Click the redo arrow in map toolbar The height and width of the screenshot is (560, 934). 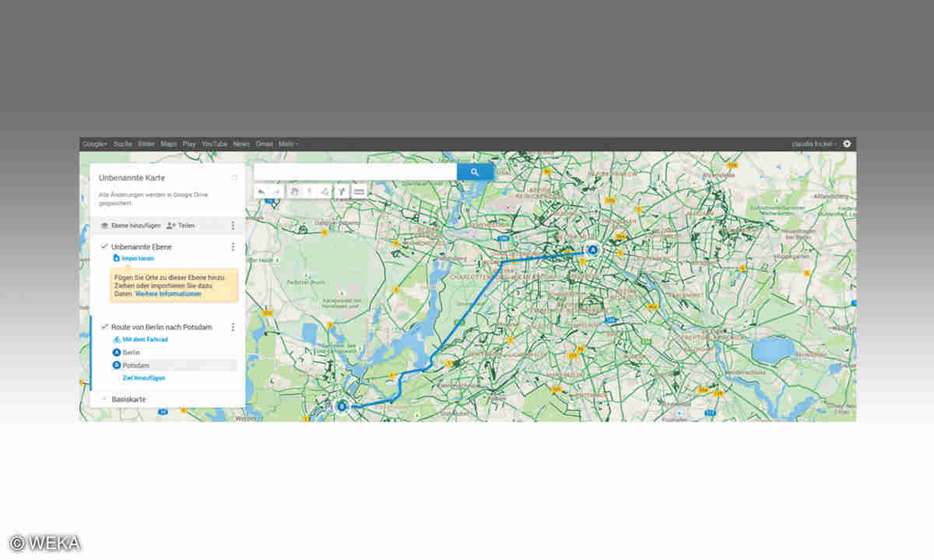[276, 191]
